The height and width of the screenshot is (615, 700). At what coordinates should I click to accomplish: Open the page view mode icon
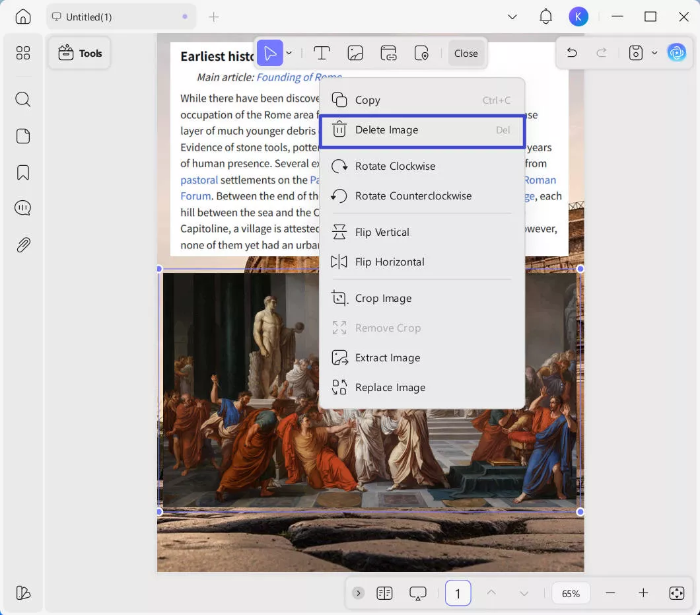(384, 593)
